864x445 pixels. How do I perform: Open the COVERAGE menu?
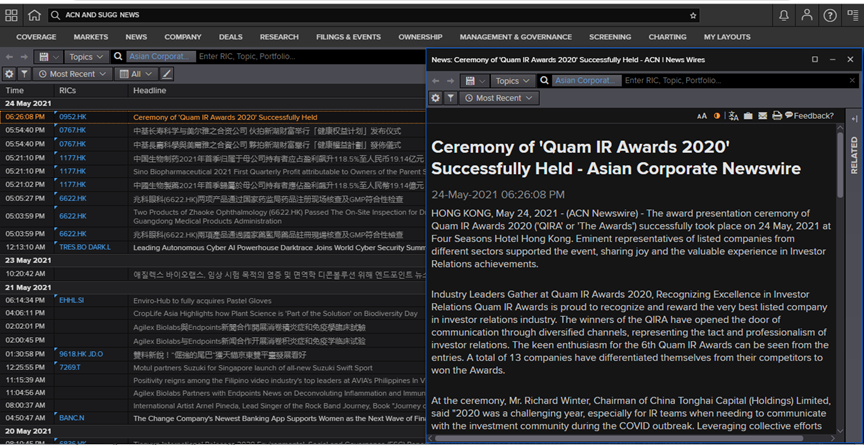coord(36,37)
